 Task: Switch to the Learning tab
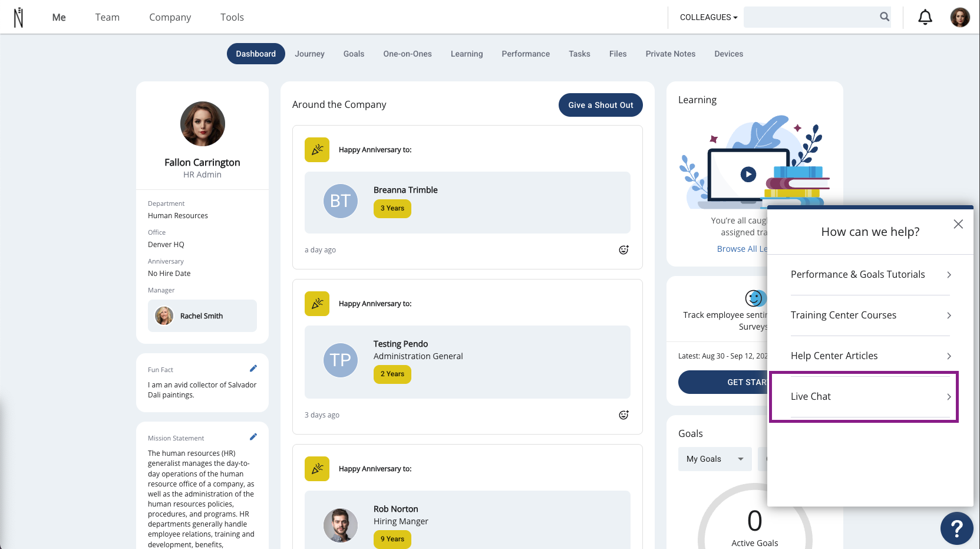pyautogui.click(x=467, y=54)
